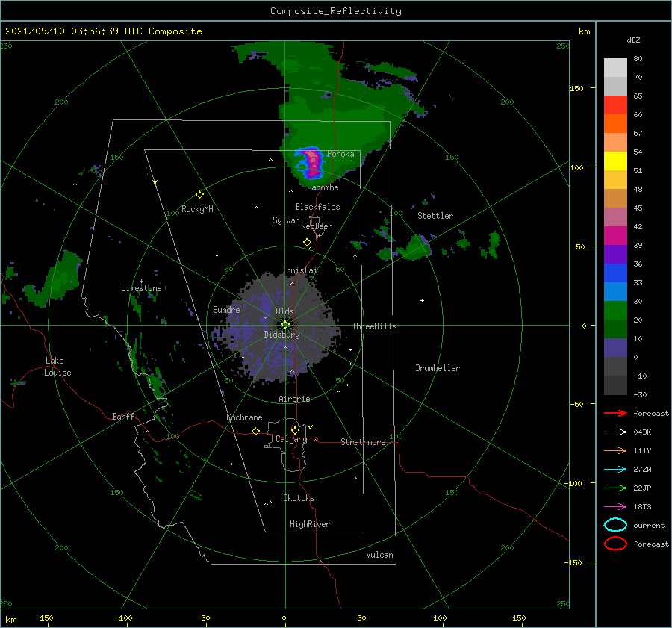Viewport: 672px width, 628px height.
Task: Click the RedDeer city label
Action: pyautogui.click(x=317, y=226)
